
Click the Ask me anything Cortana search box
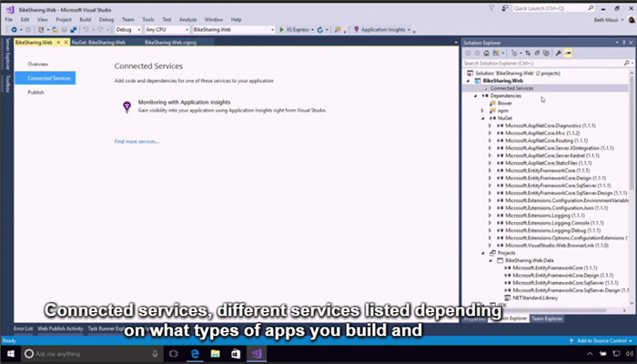[91, 354]
